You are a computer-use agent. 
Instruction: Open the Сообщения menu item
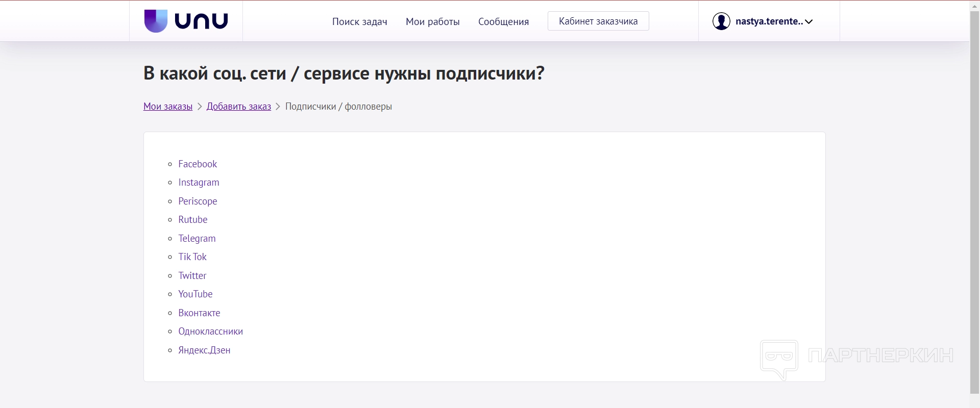503,21
